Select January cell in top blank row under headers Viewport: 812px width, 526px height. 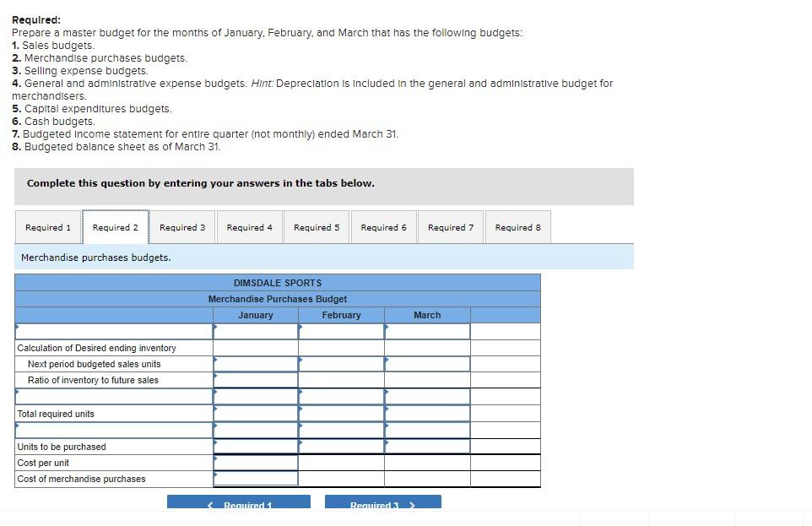point(256,331)
